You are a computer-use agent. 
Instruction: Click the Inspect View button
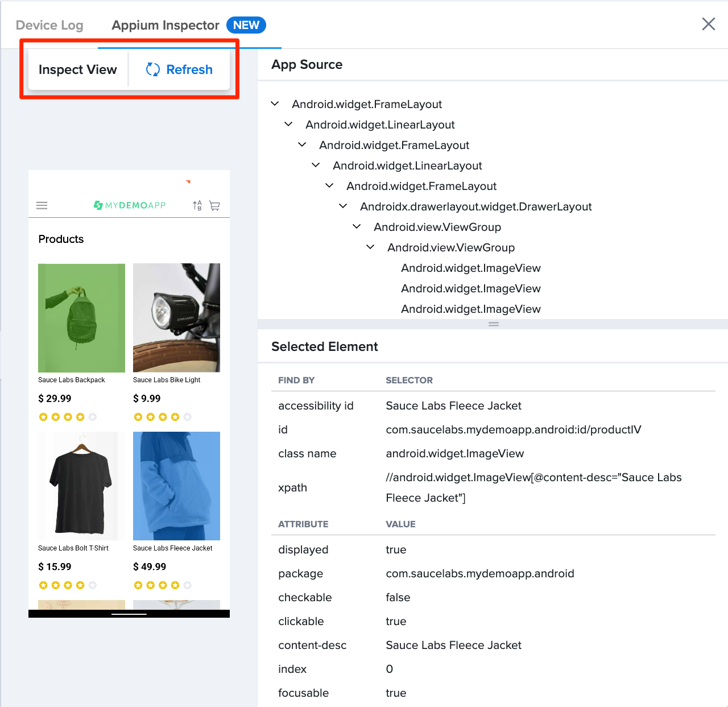[78, 69]
